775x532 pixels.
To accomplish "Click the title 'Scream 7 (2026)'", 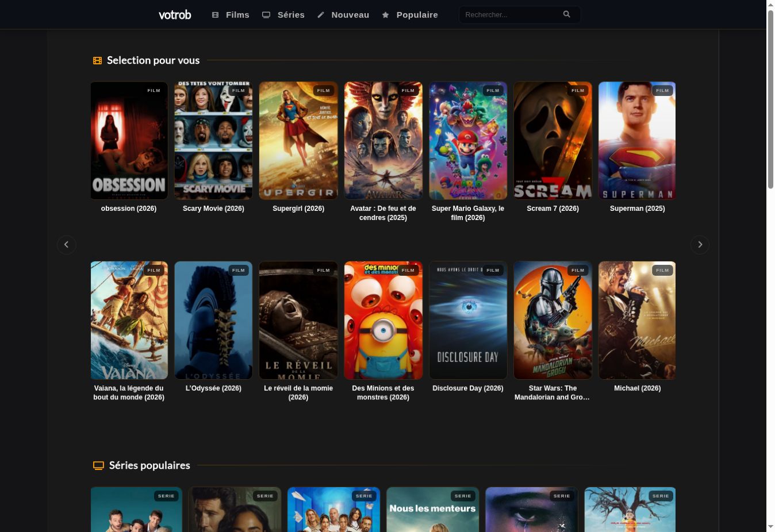I will 553,209.
